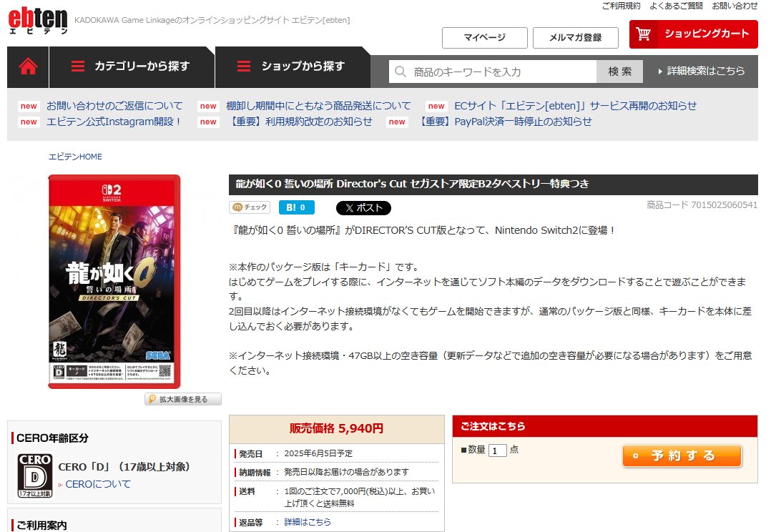
Task: Open エビテン公式Instagram開設 notice
Action: [x=114, y=122]
